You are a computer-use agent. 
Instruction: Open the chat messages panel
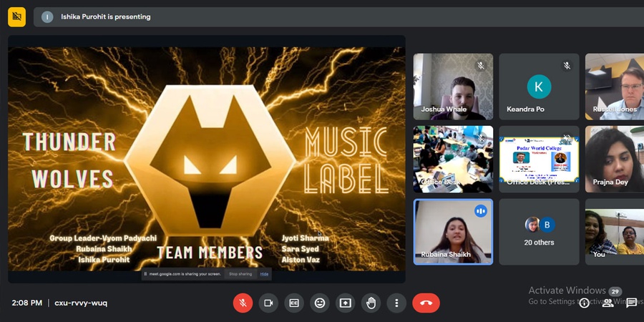pos(631,303)
